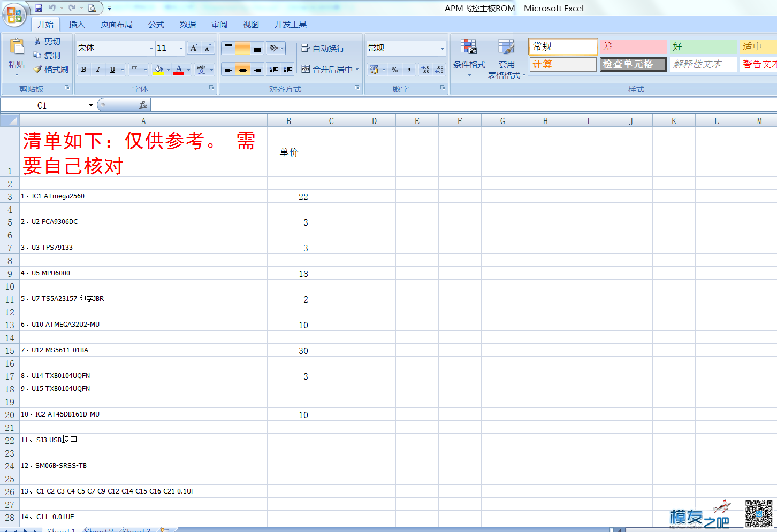The image size is (777, 532).
Task: Toggle center text alignment
Action: click(243, 69)
